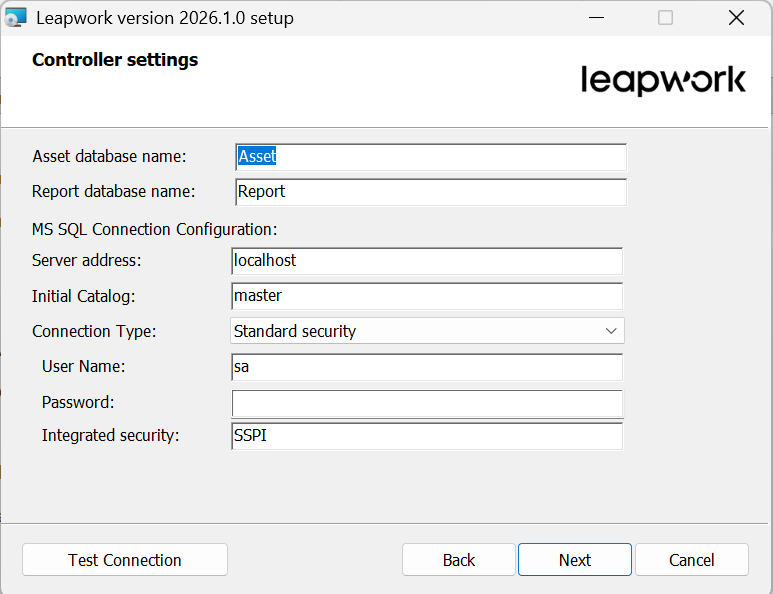Click into the User Name field

click(x=427, y=367)
